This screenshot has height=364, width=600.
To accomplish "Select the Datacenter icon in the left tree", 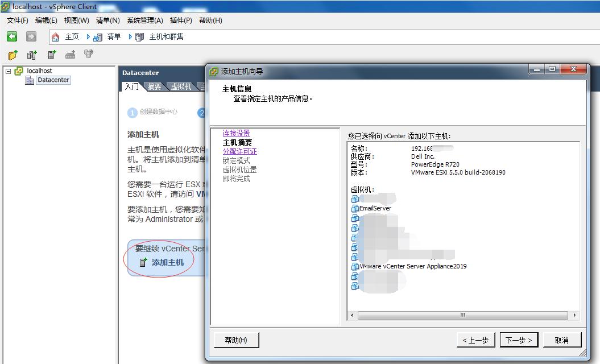I will (29, 80).
